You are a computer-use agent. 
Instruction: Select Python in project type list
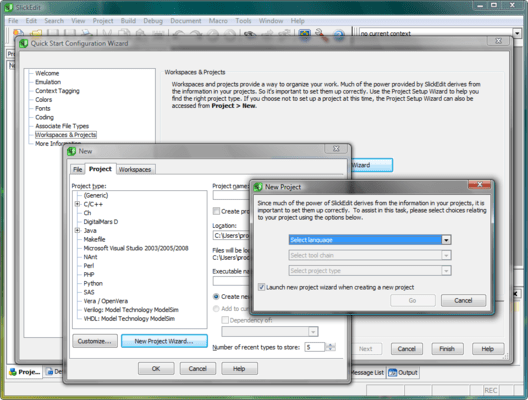pyautogui.click(x=93, y=283)
